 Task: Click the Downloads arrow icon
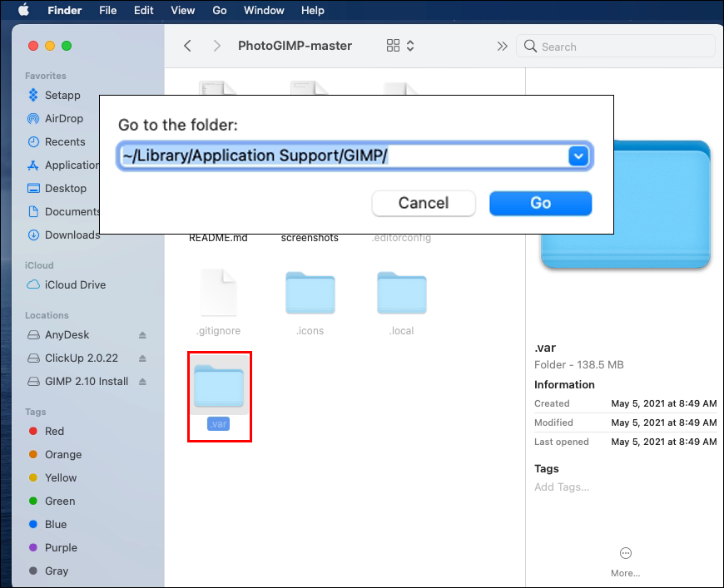click(x=33, y=235)
